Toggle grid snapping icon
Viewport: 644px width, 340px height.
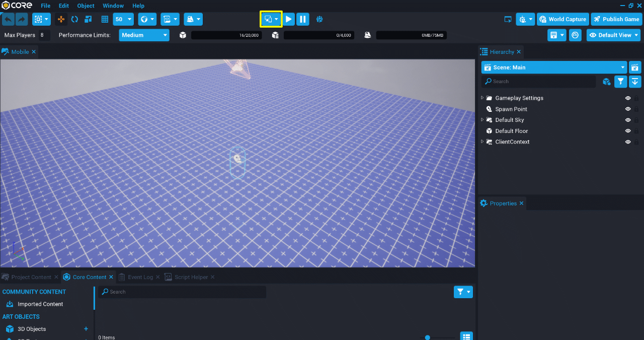pos(105,19)
